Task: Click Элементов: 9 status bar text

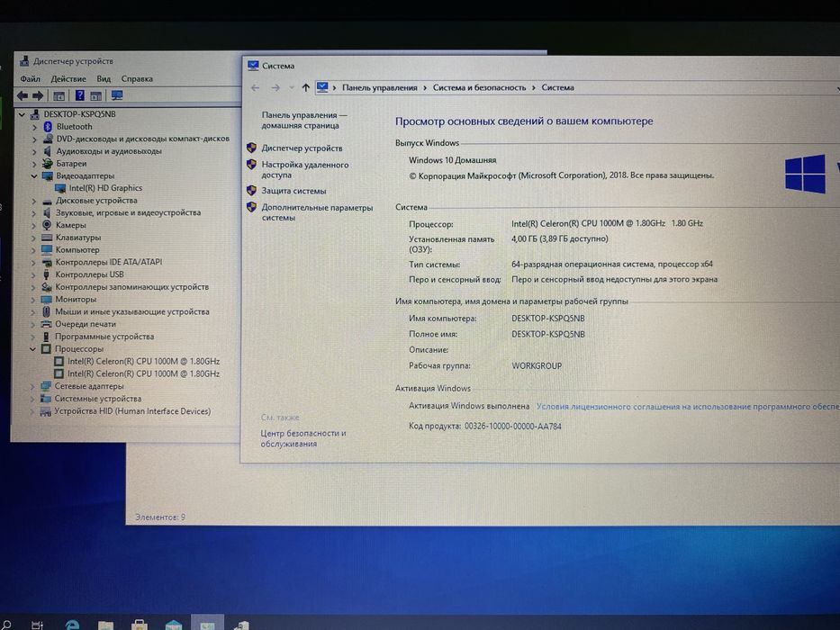Action: click(160, 517)
